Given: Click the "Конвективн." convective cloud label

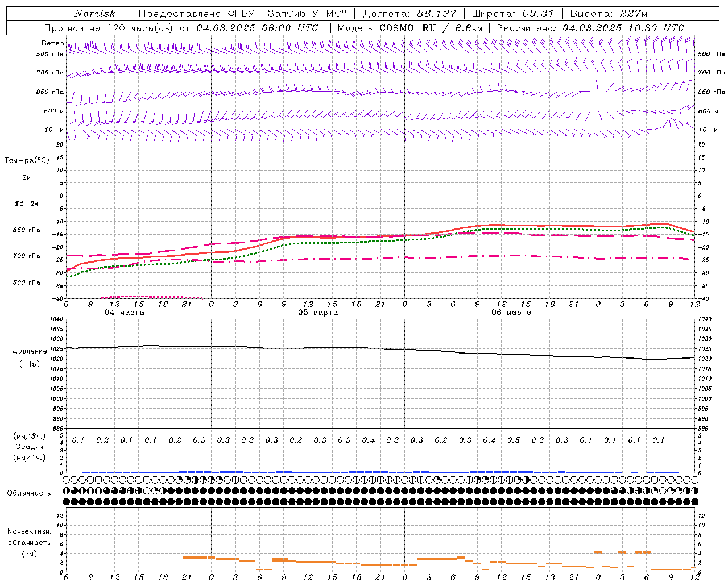Looking at the screenshot, I should click(29, 531).
